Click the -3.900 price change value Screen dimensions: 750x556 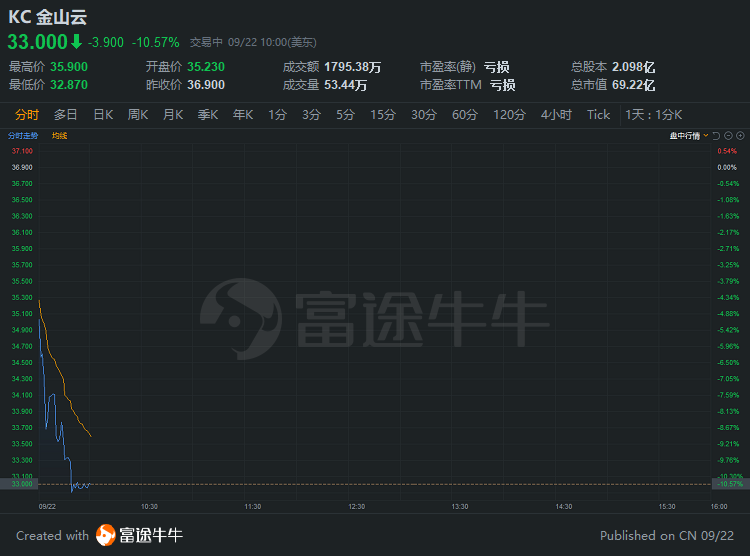click(106, 42)
